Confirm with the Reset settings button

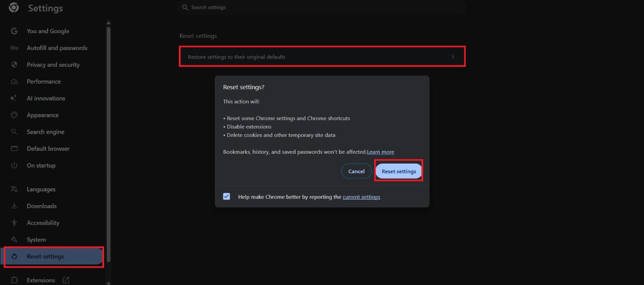399,171
